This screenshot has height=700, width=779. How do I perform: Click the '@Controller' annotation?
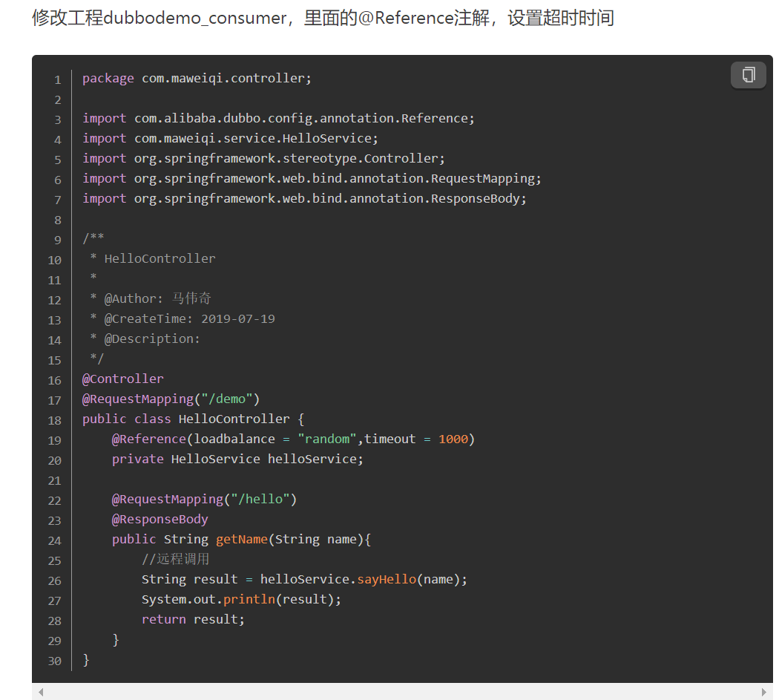122,379
